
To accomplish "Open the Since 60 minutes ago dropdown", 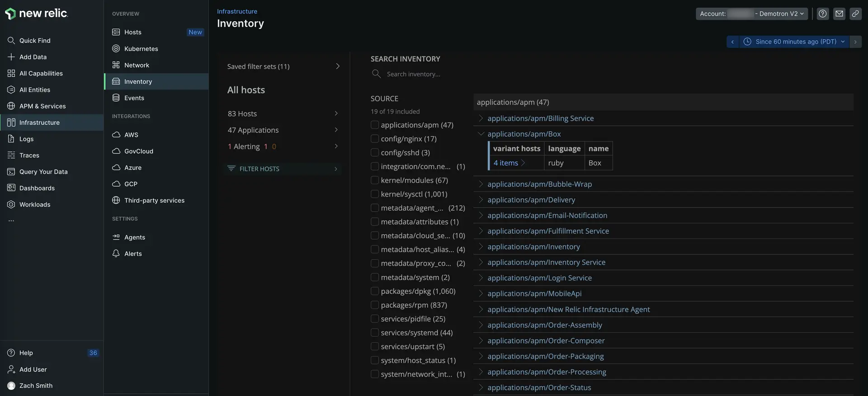I will click(795, 42).
